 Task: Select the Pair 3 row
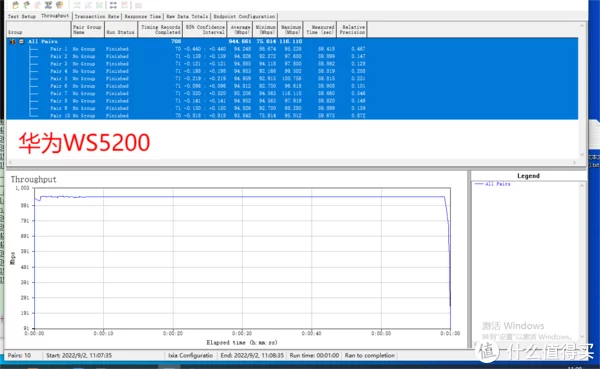pyautogui.click(x=292, y=64)
